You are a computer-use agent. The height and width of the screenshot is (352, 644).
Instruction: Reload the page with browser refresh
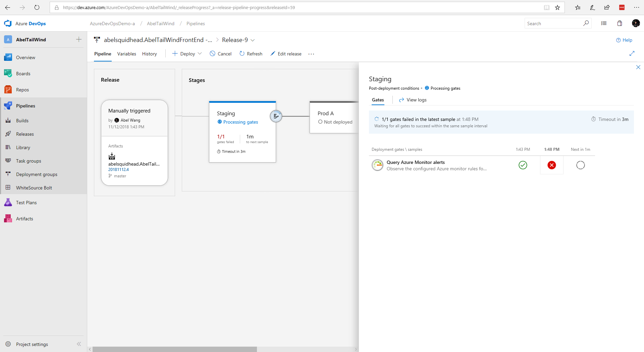(37, 7)
